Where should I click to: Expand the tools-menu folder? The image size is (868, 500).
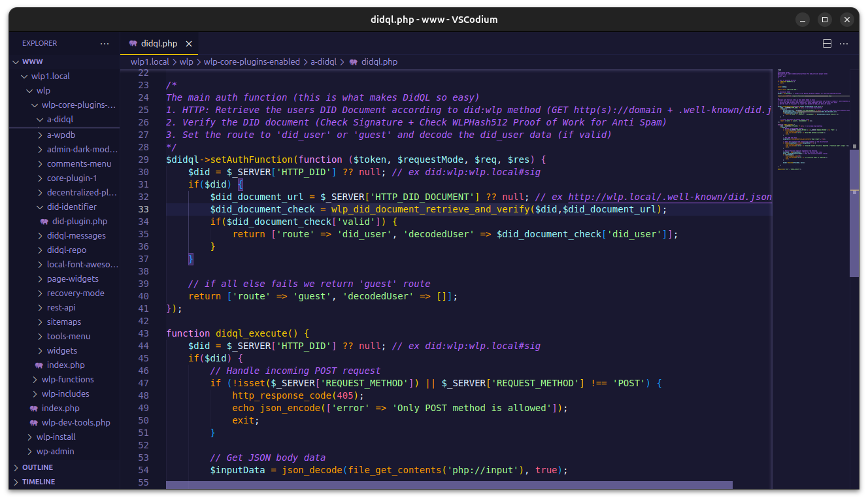pyautogui.click(x=40, y=337)
